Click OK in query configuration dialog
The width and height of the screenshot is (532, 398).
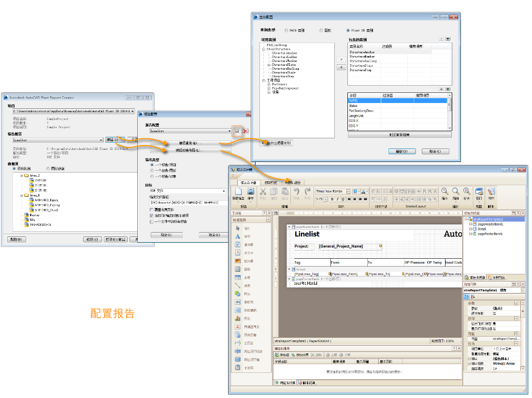tap(402, 151)
